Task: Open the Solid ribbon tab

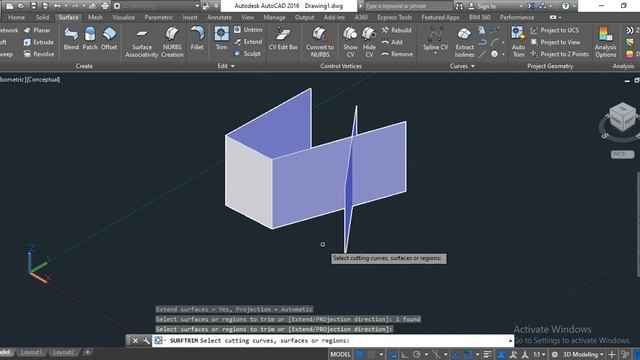Action: [x=42, y=17]
